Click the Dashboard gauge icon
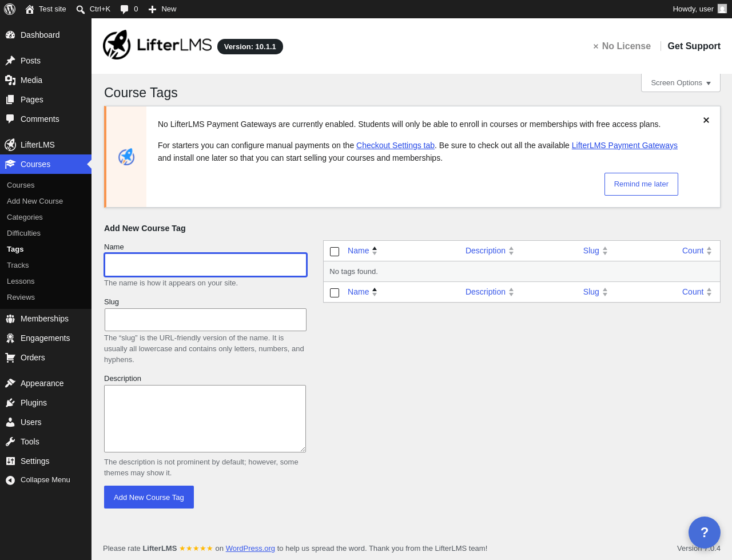 10,35
